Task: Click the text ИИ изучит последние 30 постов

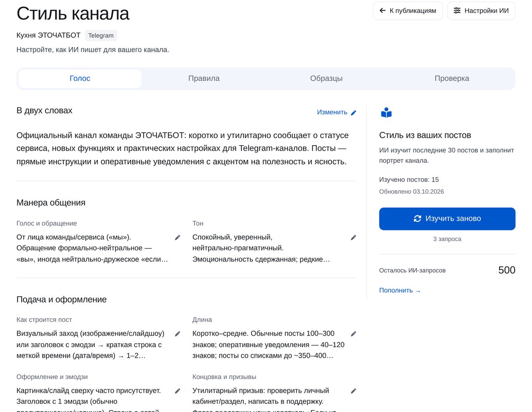Action: pyautogui.click(x=446, y=155)
